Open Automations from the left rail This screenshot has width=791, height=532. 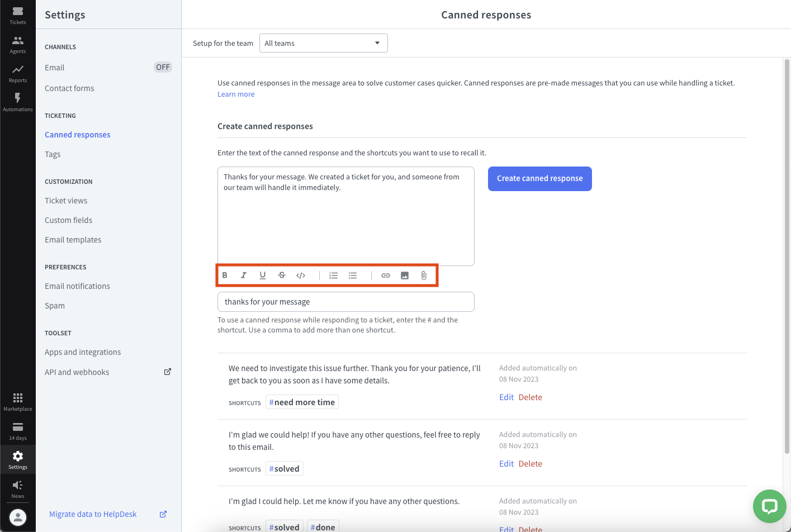click(18, 102)
